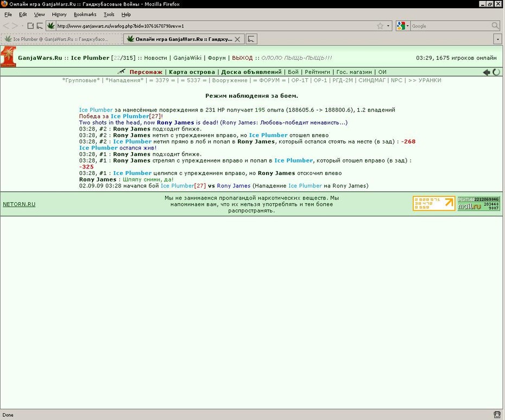Click the gun icon beside 'Персонаж'
505x420 pixels.
coord(122,72)
